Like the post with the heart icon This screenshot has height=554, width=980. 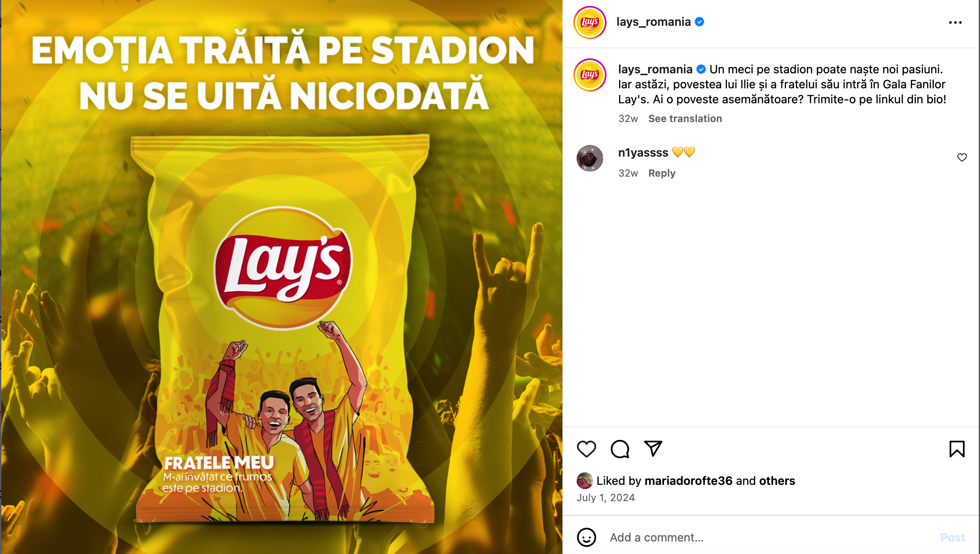coord(586,449)
